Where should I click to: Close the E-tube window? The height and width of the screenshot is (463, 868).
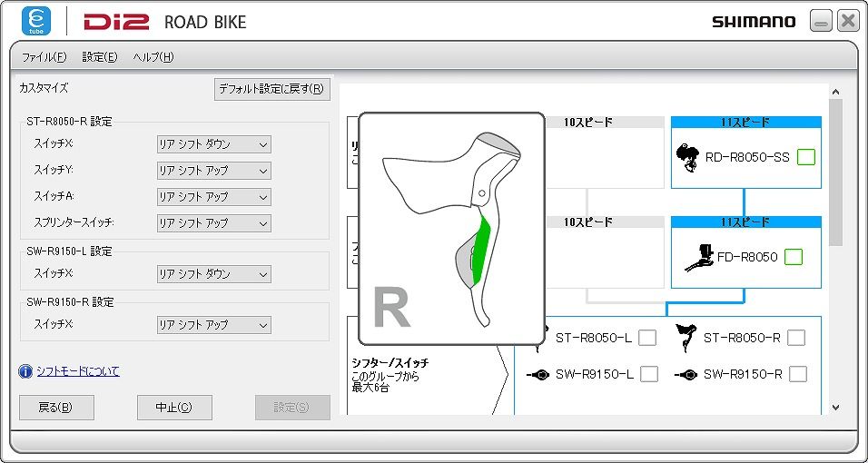tap(848, 21)
